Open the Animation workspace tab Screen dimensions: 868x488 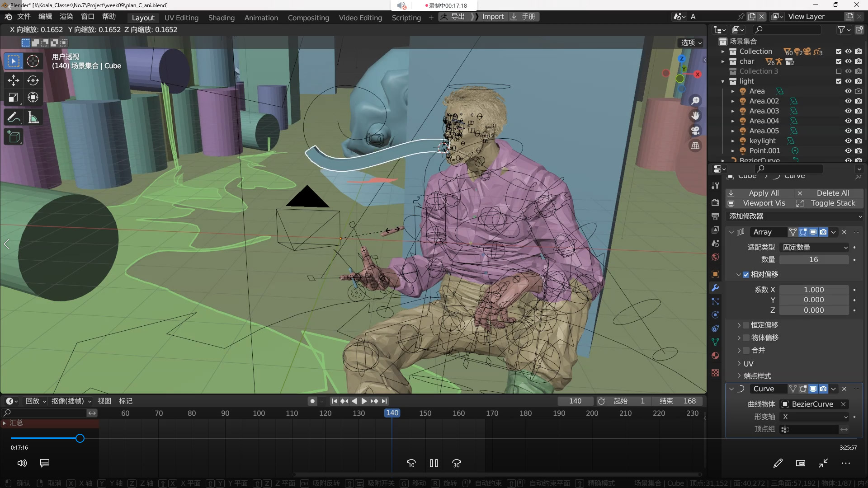tap(260, 16)
